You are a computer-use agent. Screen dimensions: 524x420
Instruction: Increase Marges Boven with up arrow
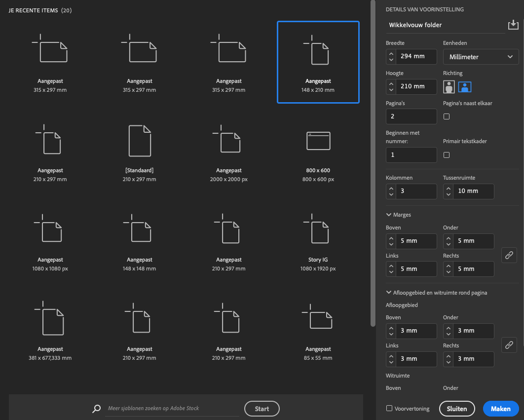coord(391,238)
